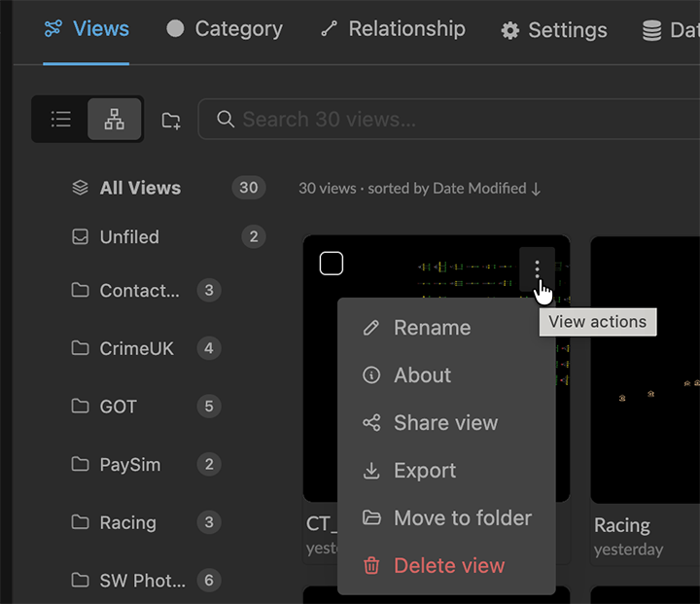700x604 pixels.
Task: Click the inbox icon beside Unfiled
Action: [x=81, y=236]
